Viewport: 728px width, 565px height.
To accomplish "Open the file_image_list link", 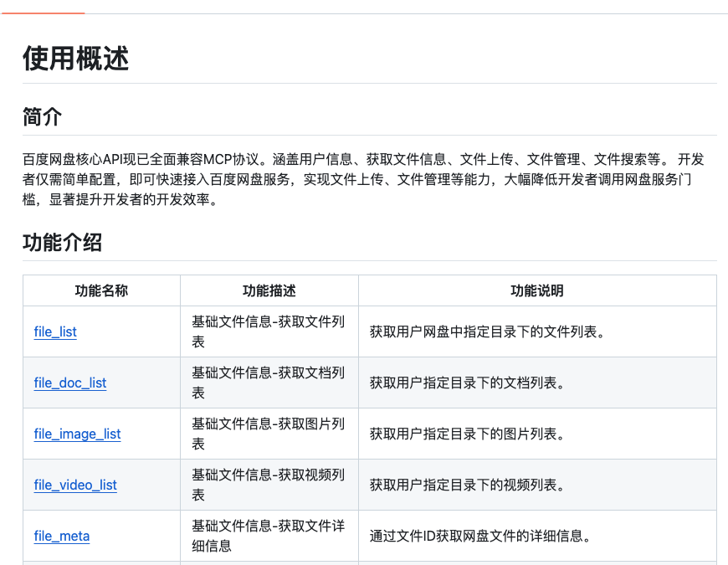I will pyautogui.click(x=77, y=434).
